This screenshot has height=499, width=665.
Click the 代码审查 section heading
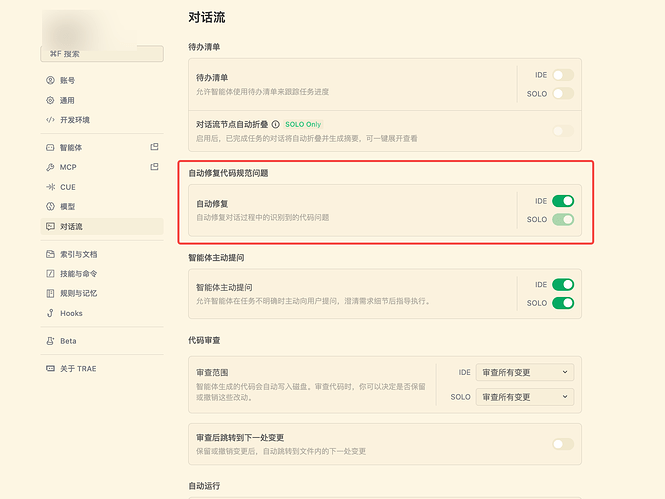pyautogui.click(x=204, y=340)
